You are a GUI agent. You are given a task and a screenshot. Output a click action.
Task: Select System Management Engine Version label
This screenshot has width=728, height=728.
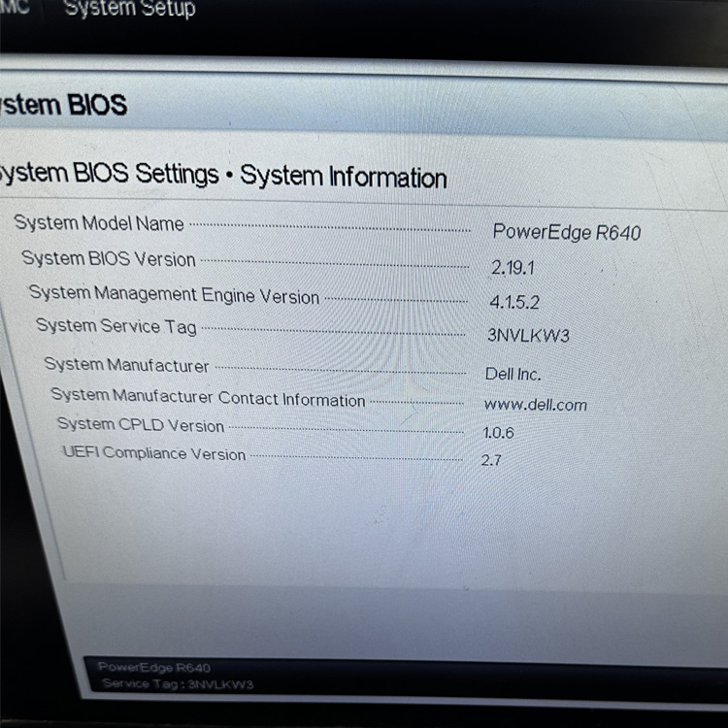click(174, 295)
